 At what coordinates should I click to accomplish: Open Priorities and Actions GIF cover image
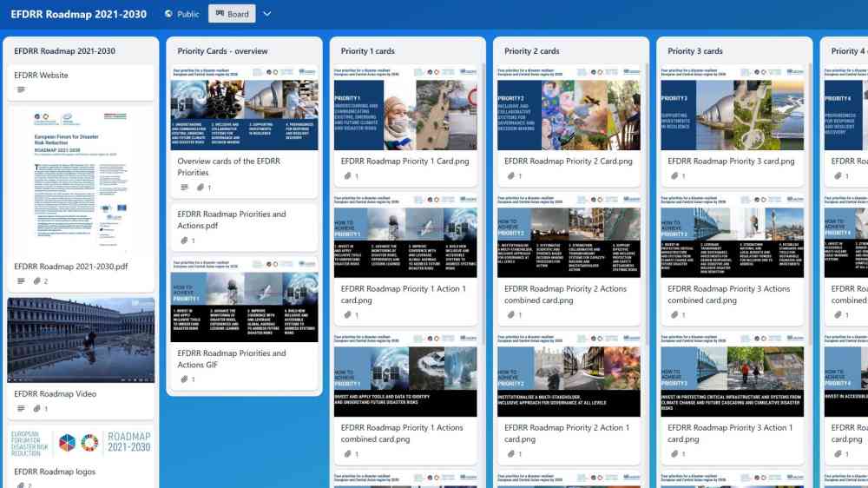coord(244,300)
